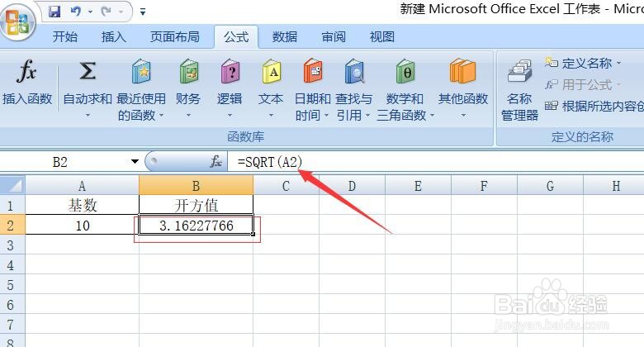Switch to the 审阅 tab
The image size is (644, 347).
(x=334, y=37)
